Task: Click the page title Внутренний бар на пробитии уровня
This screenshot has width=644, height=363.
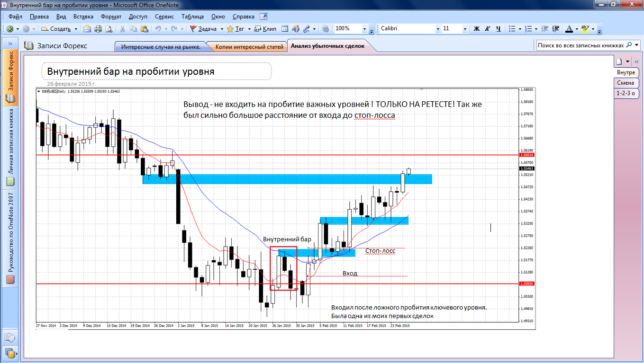Action: point(131,72)
